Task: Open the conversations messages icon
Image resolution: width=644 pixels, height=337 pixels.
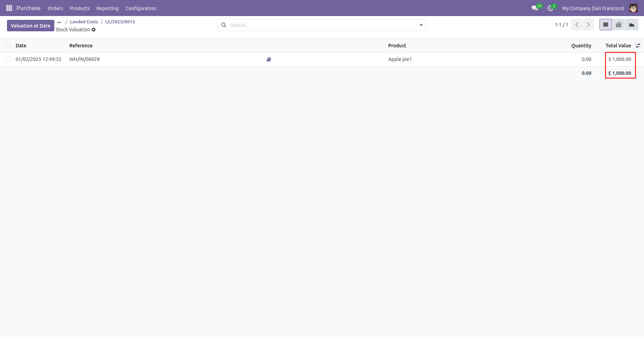Action: (535, 8)
